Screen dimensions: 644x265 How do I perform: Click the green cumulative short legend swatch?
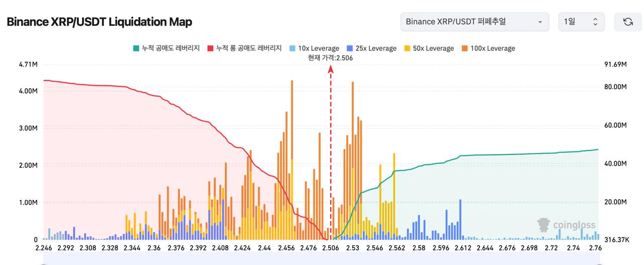click(x=136, y=48)
